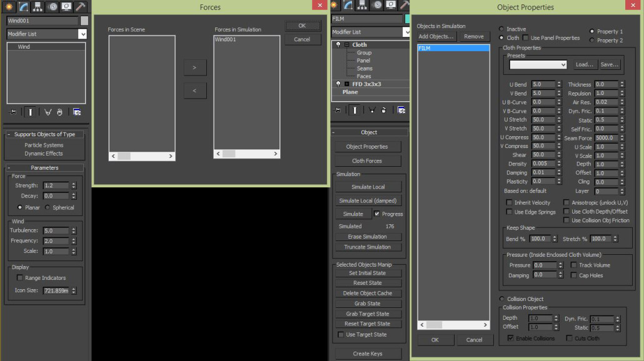Toggle the Cloth modifier light bulb icon
This screenshot has height=361, width=644.
tap(338, 45)
